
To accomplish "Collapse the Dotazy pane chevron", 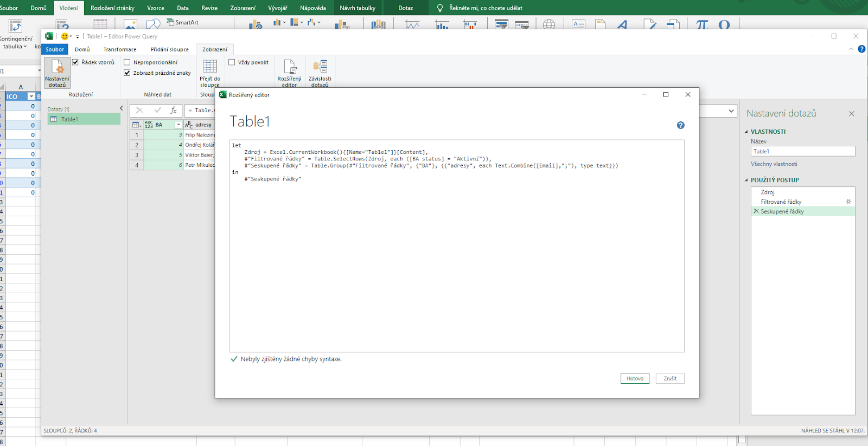I will (x=122, y=108).
